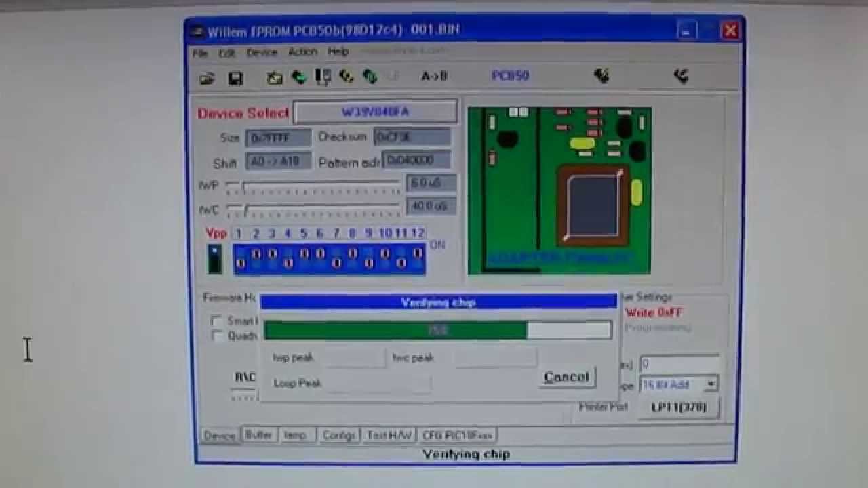Click the W39V040FA device select button

(376, 113)
